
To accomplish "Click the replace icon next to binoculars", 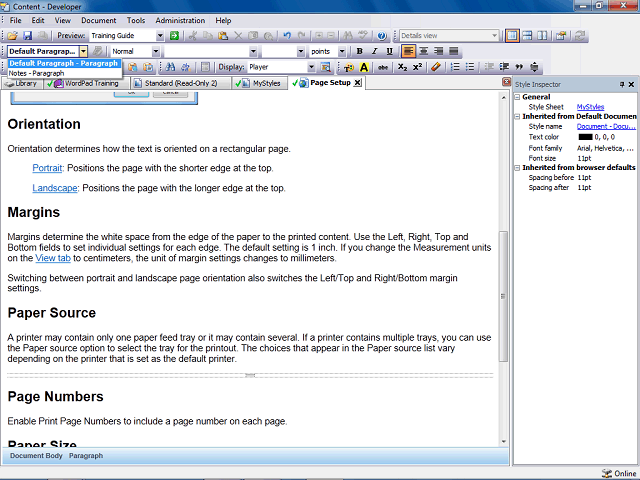I will [186, 67].
